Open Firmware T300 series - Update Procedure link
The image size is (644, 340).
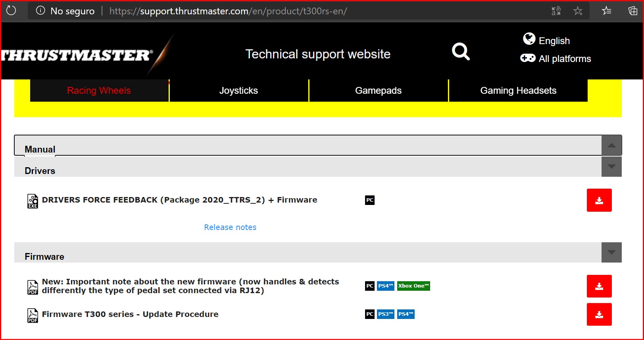130,314
